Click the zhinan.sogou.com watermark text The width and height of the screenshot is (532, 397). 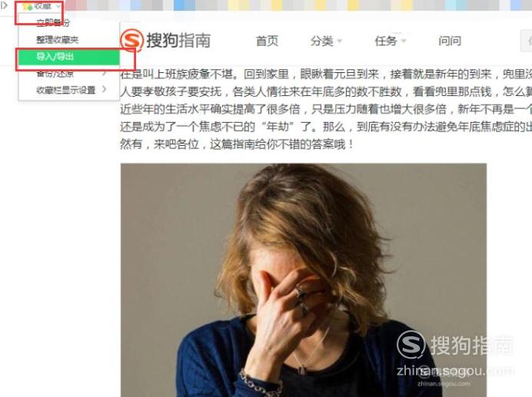(x=454, y=371)
